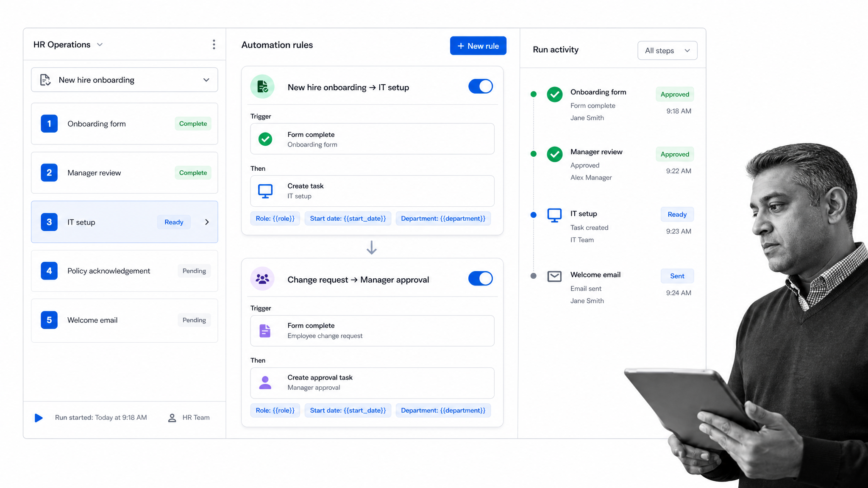This screenshot has width=868, height=488.
Task: Select the Manager review step
Action: [125, 173]
